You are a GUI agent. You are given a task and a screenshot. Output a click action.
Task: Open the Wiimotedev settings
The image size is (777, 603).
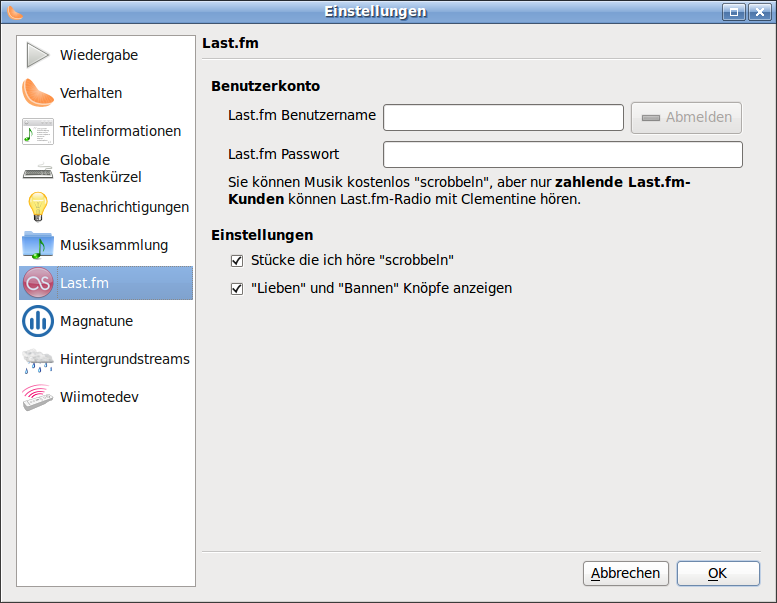tap(106, 397)
